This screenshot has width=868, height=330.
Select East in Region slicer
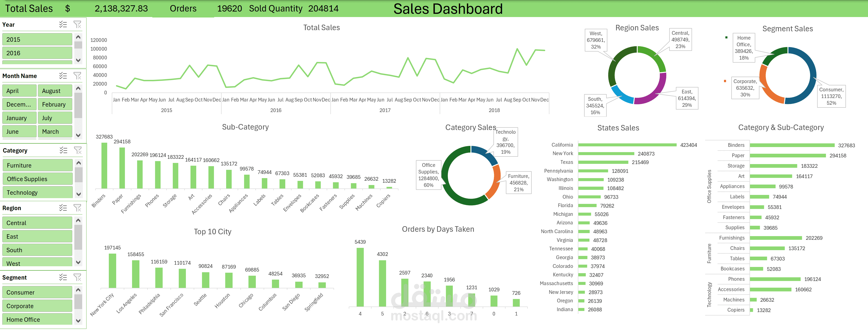coord(37,236)
